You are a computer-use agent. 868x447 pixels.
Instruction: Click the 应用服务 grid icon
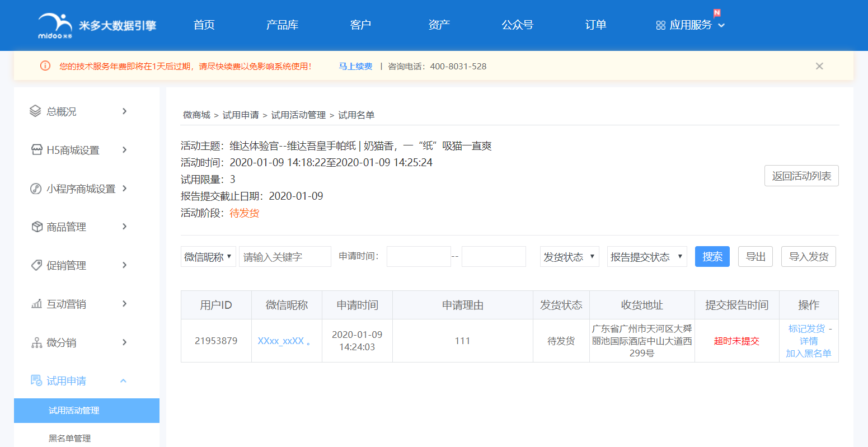click(x=660, y=25)
